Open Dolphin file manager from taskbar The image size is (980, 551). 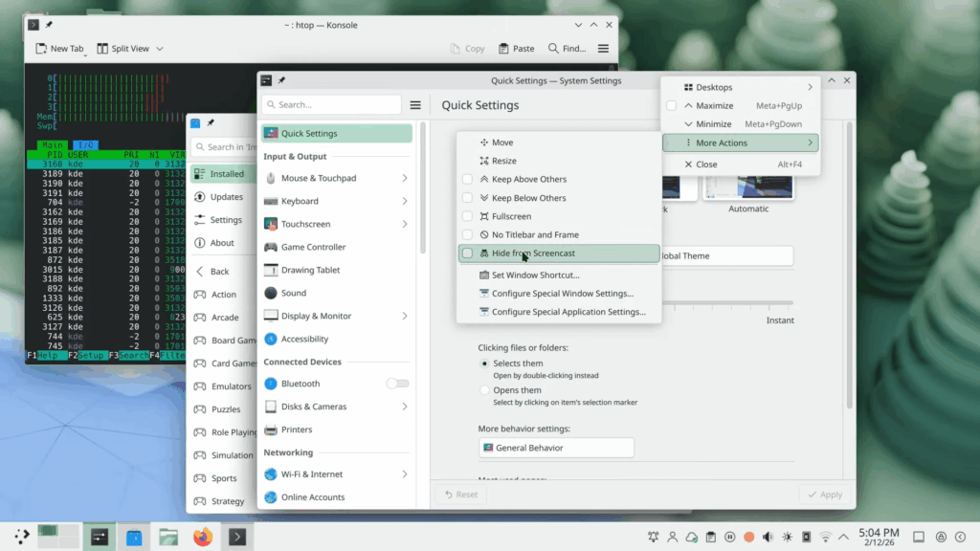click(x=168, y=538)
